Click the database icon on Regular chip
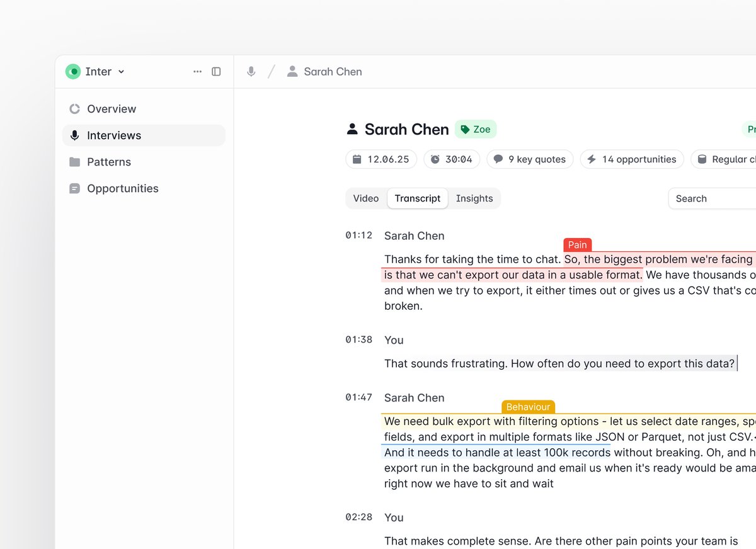Screen dimensions: 756x549 click(702, 159)
